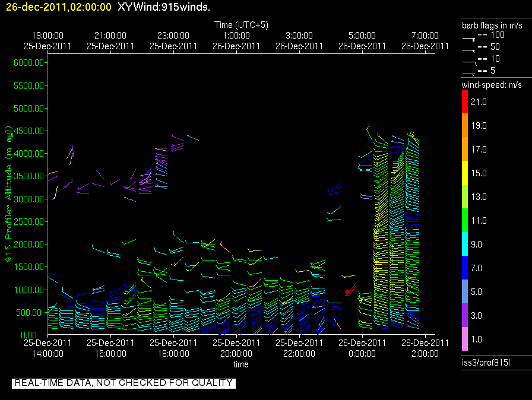
Task: Click the iss3/prof915l platform label
Action: (x=486, y=363)
